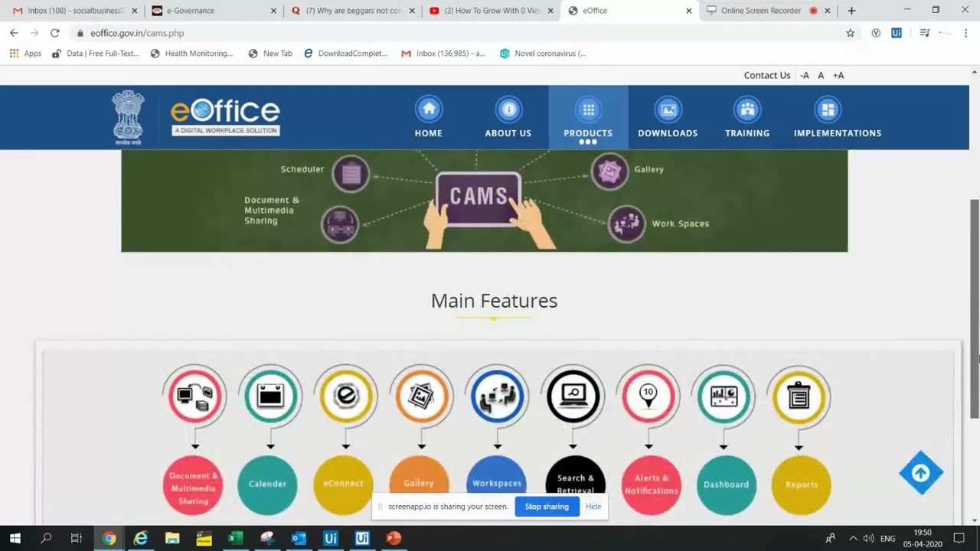Click the Reports clipboard icon
The width and height of the screenshot is (980, 551).
click(x=799, y=396)
